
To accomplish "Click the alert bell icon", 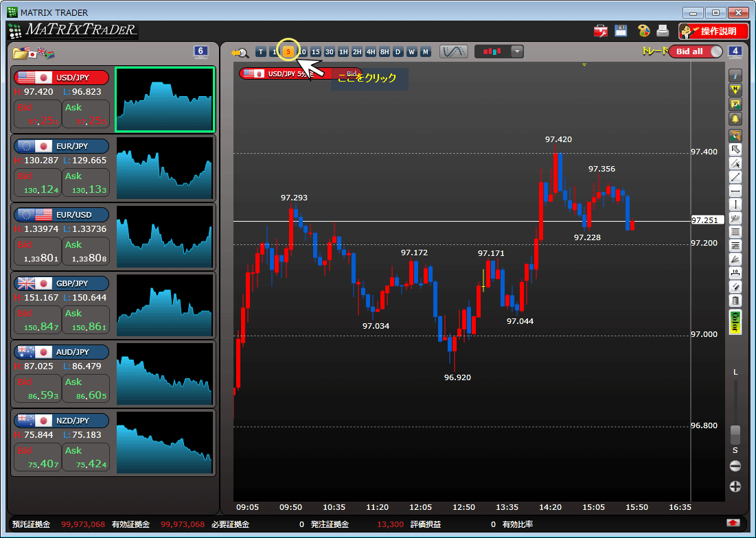I will coord(735,119).
